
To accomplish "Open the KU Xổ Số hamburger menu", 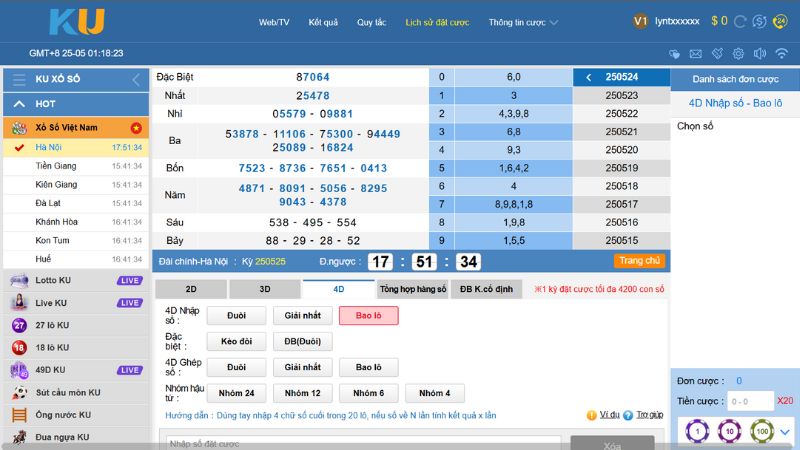I will 19,80.
